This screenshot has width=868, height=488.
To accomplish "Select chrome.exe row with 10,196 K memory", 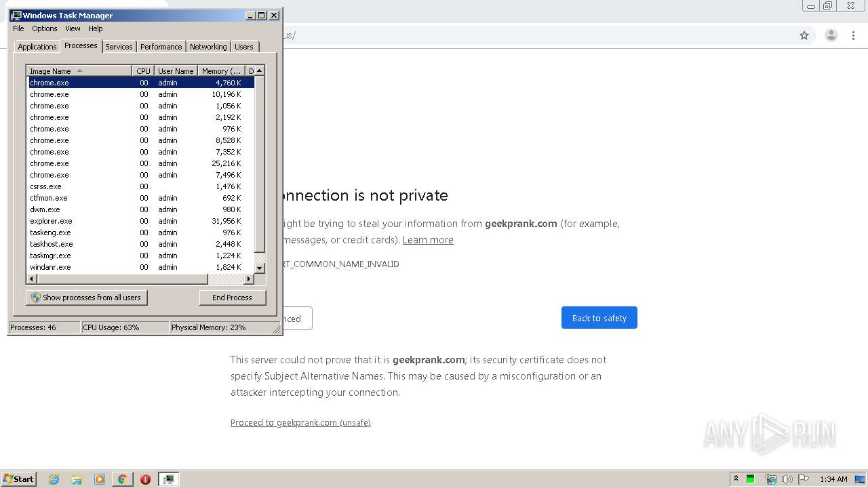I will pos(140,94).
